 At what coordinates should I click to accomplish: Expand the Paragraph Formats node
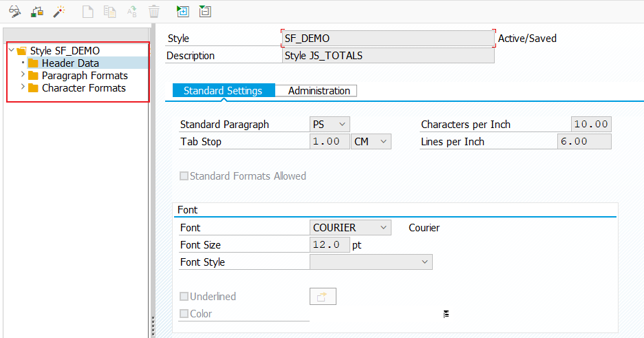coord(23,75)
